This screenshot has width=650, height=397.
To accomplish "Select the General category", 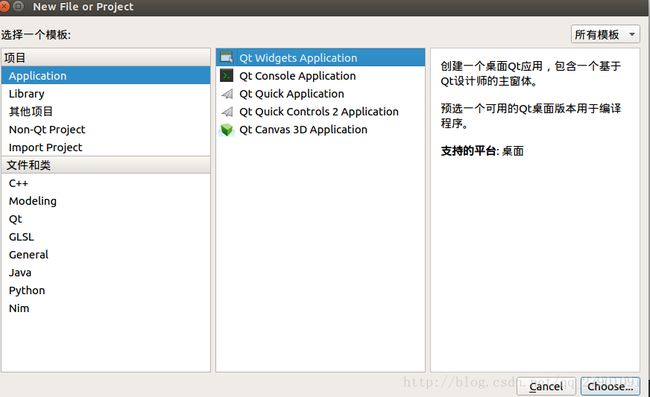I will point(106,254).
